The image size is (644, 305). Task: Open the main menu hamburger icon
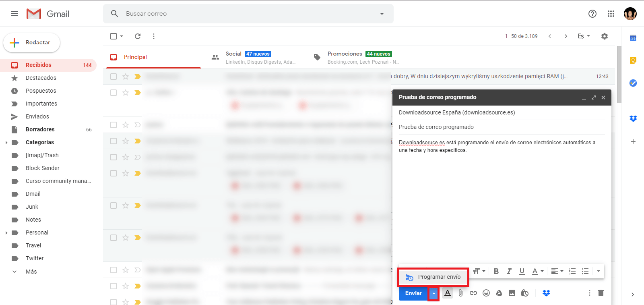14,14
